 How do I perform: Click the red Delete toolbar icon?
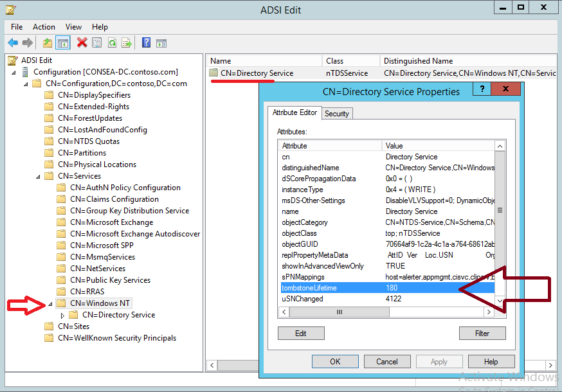click(x=82, y=43)
